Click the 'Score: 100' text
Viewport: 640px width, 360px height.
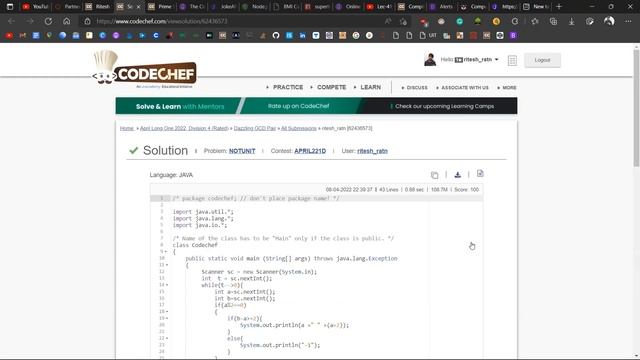coord(467,190)
